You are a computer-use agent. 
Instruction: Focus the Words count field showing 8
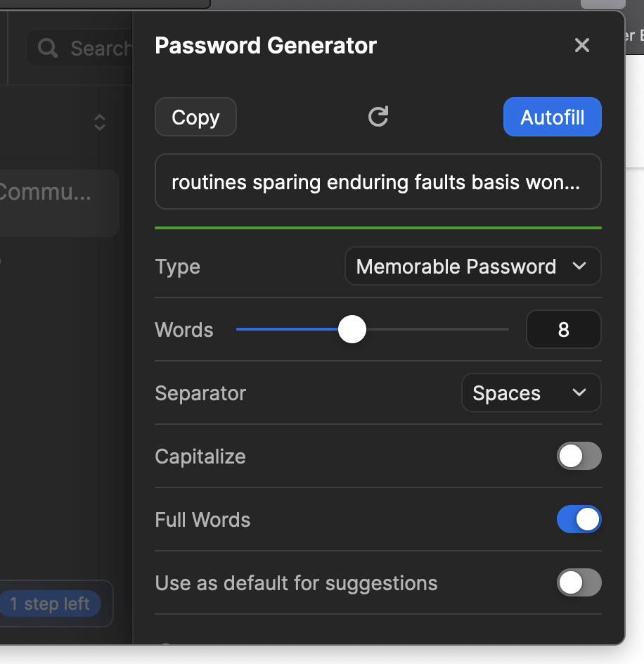563,329
